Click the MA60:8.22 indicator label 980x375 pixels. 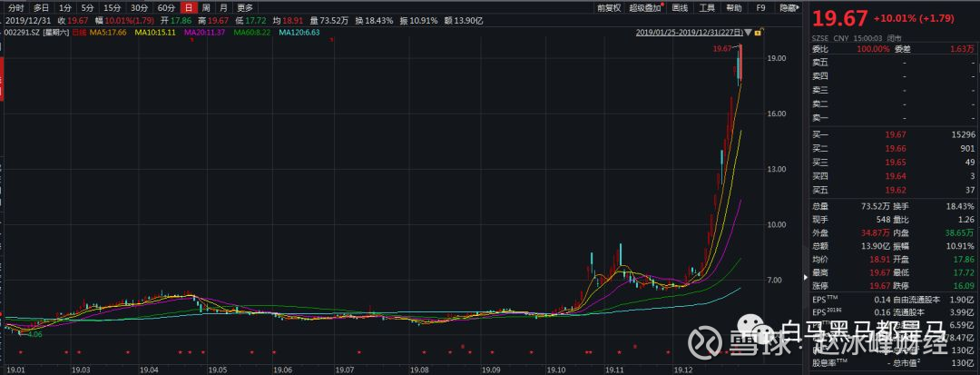[x=252, y=32]
